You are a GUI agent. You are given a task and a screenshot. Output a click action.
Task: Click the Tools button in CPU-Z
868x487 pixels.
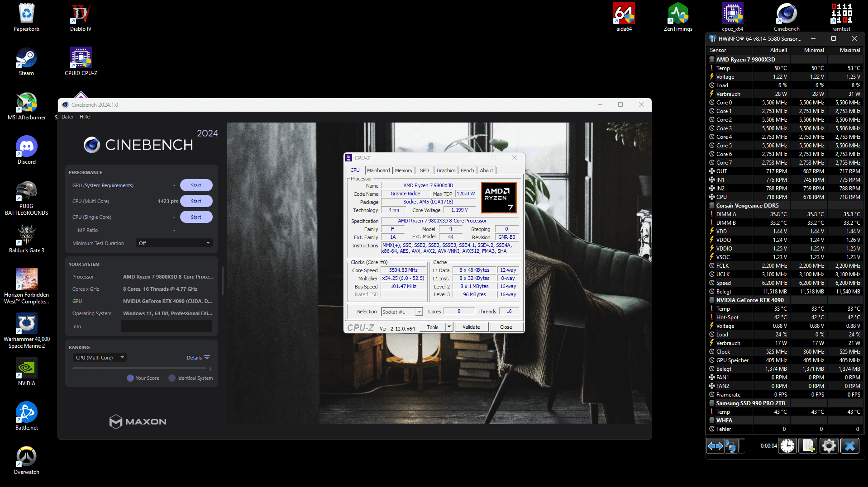coord(433,327)
